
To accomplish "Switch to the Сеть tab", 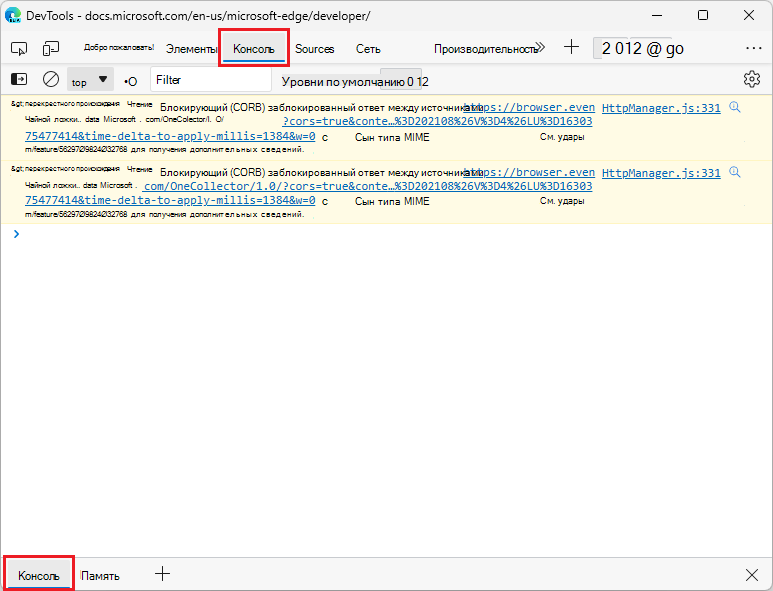I will point(368,49).
